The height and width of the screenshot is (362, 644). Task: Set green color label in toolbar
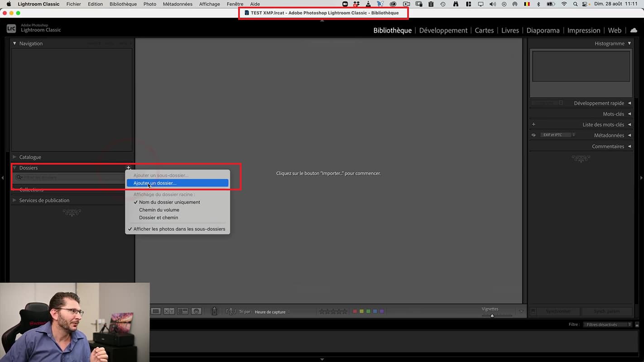[368, 311]
